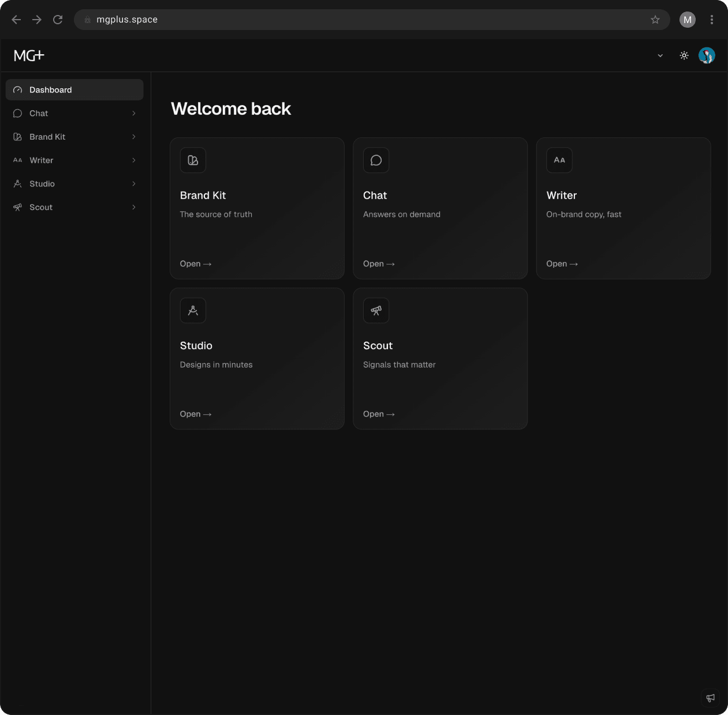Image resolution: width=728 pixels, height=715 pixels.
Task: Click the 'Writer' card title
Action: [x=562, y=196]
